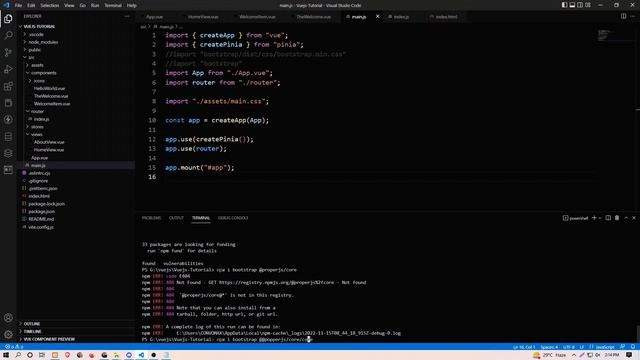Open the Explorer view in activity bar
This screenshot has width=640, height=360.
(8, 19)
